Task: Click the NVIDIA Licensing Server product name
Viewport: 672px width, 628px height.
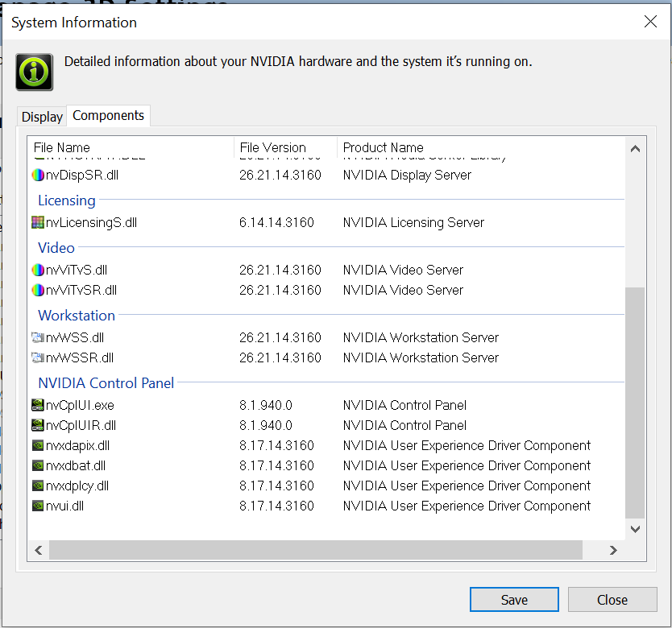Action: 413,222
